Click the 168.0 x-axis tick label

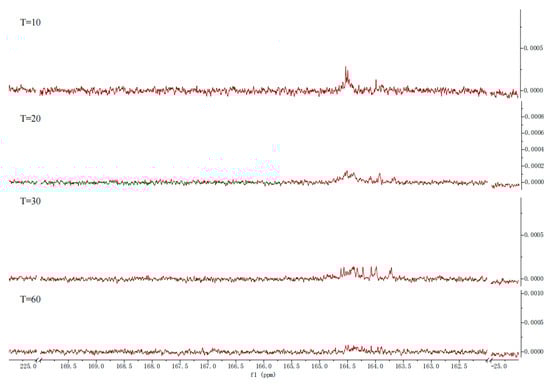click(152, 366)
